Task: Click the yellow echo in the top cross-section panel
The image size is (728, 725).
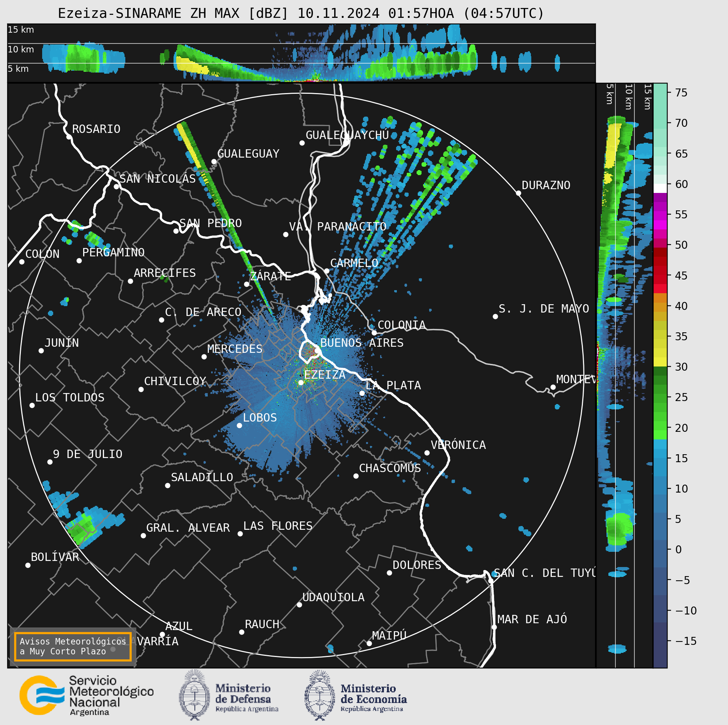Action: point(192,66)
